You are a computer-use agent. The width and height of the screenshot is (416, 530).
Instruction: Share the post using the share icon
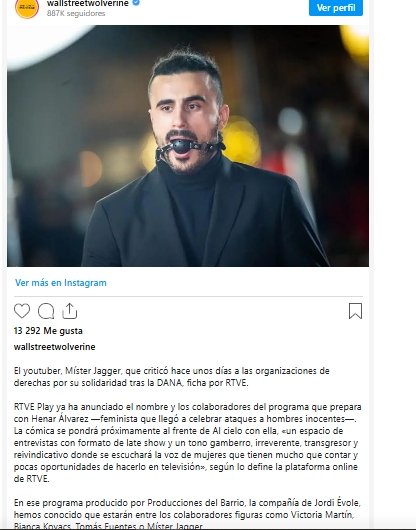[70, 311]
